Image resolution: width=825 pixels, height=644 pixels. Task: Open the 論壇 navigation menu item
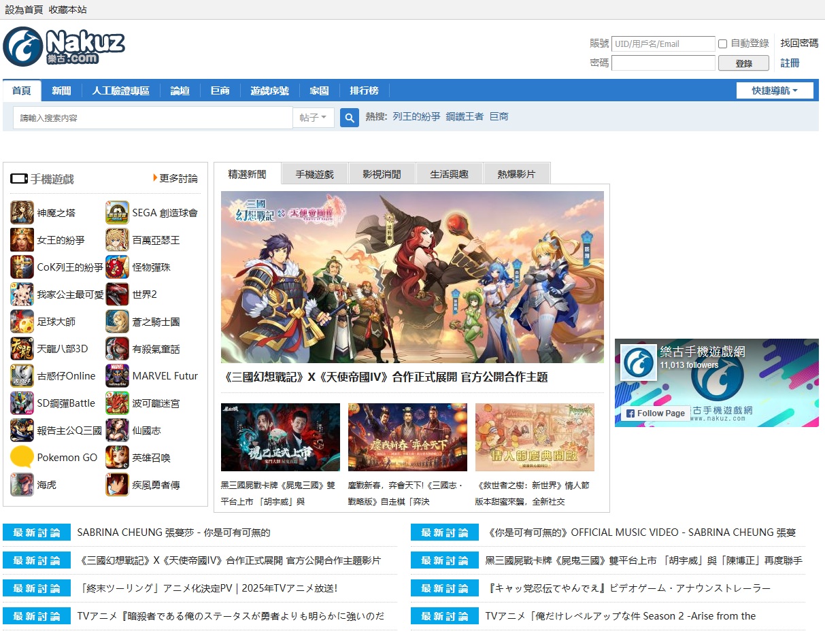tap(180, 90)
